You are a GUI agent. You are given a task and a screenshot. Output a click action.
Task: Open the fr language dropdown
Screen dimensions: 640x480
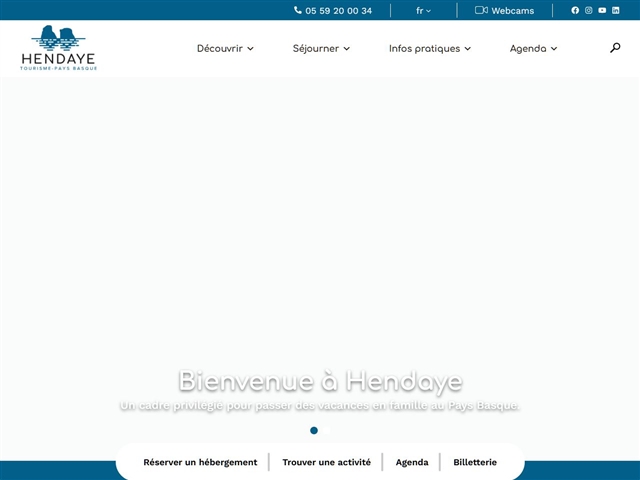tap(423, 11)
